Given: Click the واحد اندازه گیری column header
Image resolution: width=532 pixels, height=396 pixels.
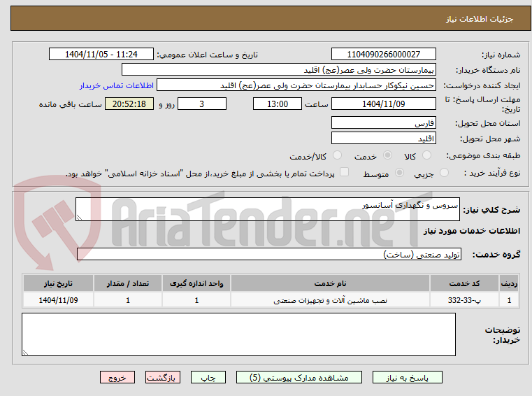Looking at the screenshot, I should tap(196, 283).
